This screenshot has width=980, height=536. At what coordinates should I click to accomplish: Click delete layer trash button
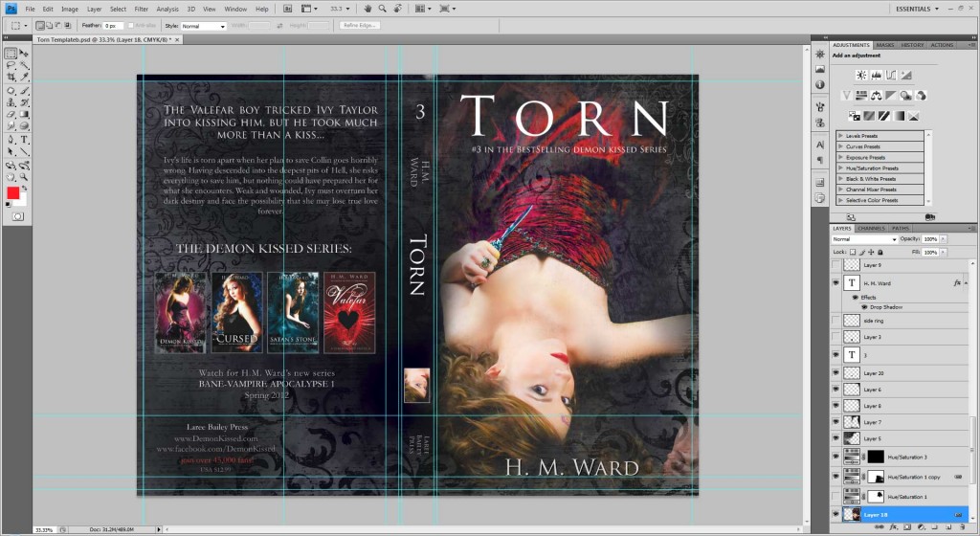pos(963,528)
